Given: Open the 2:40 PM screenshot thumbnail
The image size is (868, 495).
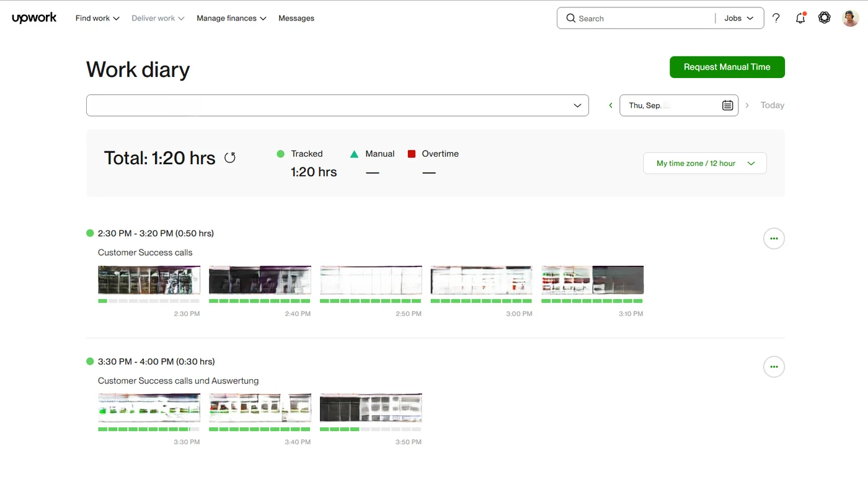Looking at the screenshot, I should tap(260, 280).
